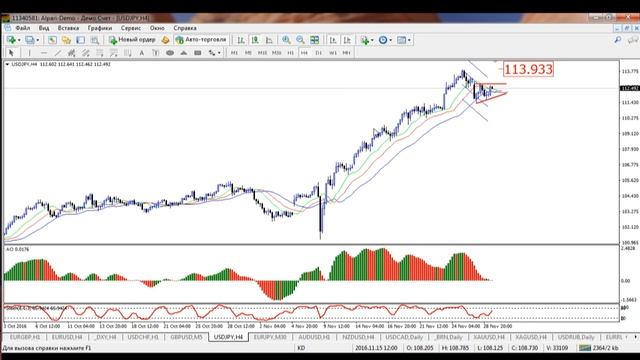Toggle chart shift icon
The image size is (640, 360).
point(347,40)
